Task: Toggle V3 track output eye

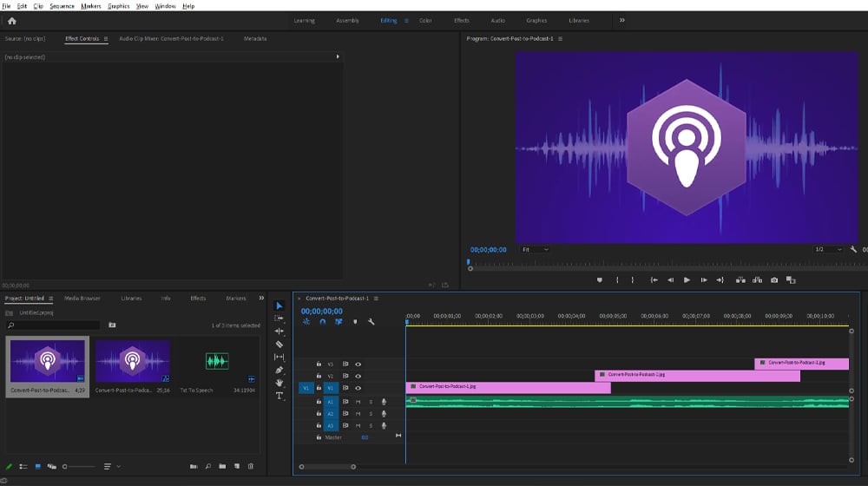Action: [x=358, y=364]
